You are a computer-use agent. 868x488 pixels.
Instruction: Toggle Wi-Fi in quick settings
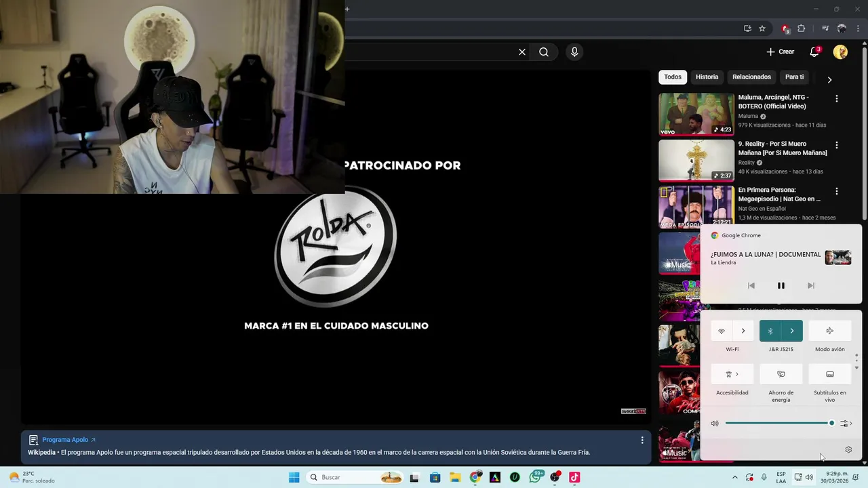point(722,331)
